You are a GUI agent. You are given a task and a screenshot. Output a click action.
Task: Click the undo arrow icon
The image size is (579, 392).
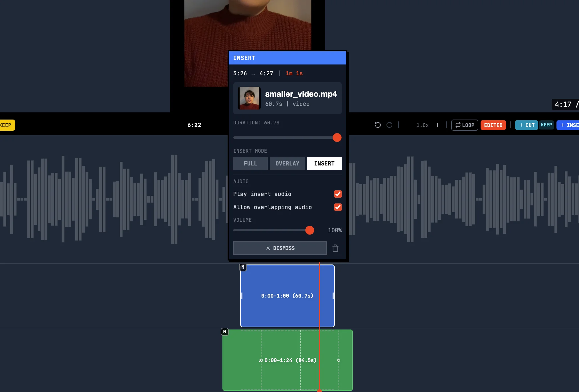378,125
